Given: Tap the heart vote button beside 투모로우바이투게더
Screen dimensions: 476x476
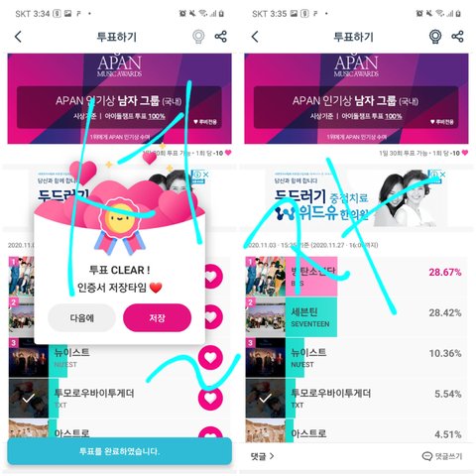Looking at the screenshot, I should coord(210,398).
